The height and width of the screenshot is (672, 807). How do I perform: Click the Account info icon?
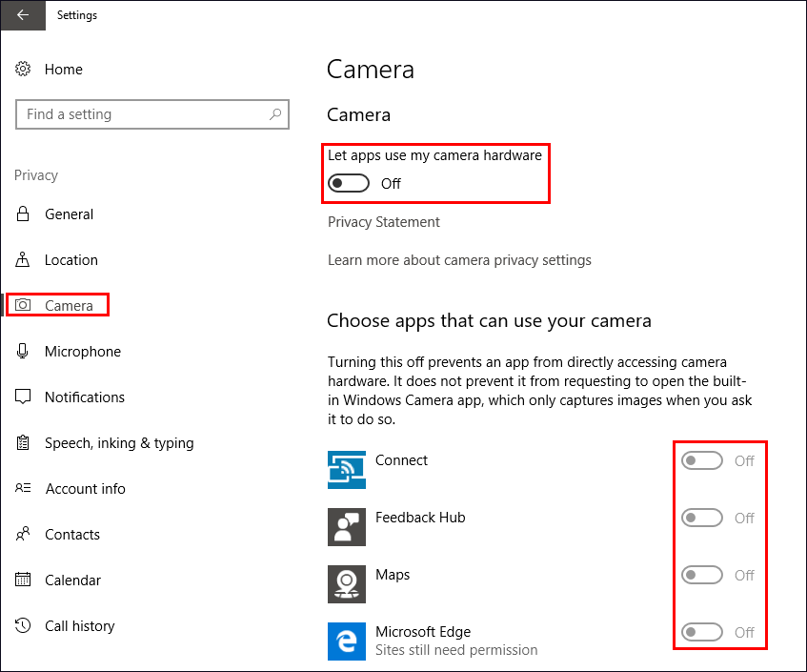pyautogui.click(x=23, y=488)
